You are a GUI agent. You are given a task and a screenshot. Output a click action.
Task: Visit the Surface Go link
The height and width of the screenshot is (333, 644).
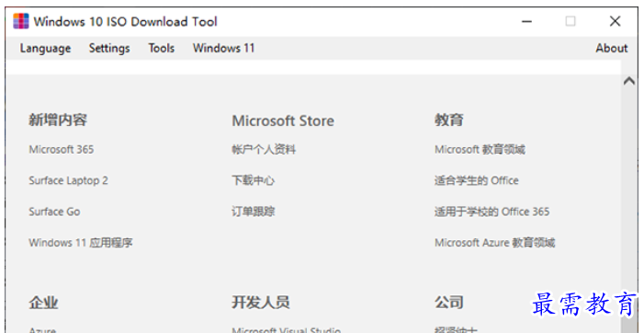54,212
